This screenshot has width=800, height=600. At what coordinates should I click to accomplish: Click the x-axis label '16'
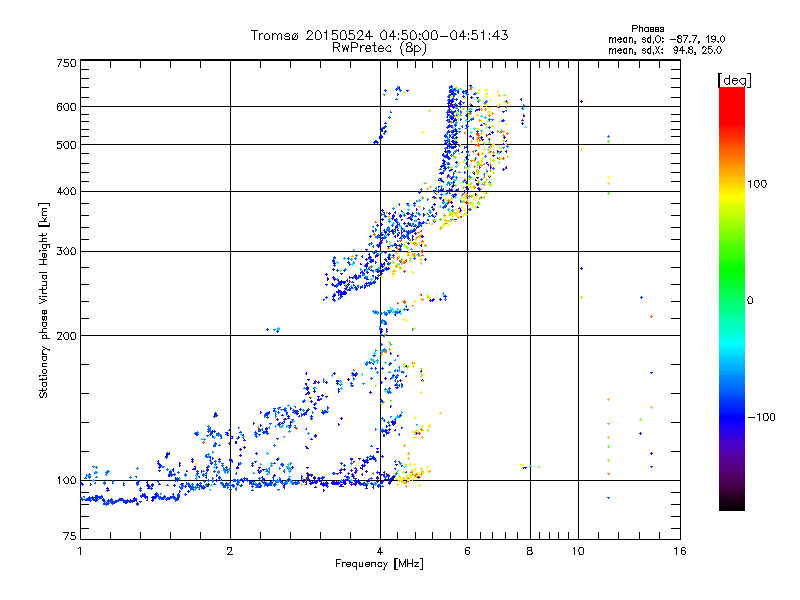tap(680, 551)
